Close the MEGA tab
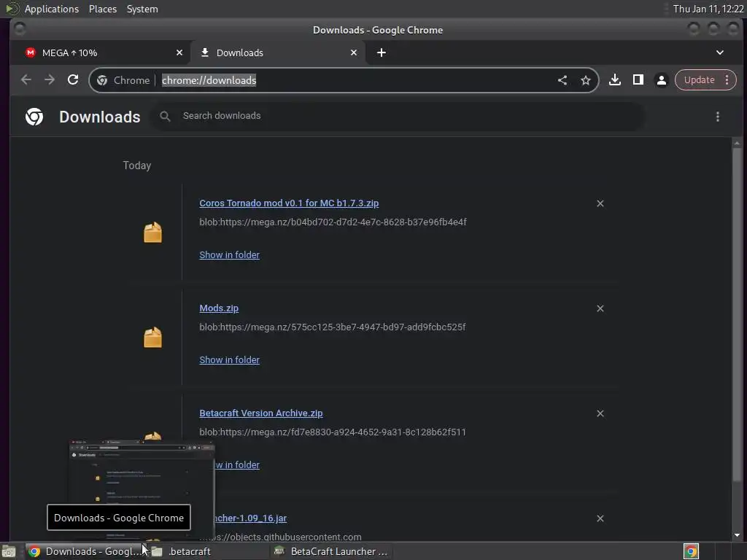The width and height of the screenshot is (747, 560). click(179, 52)
